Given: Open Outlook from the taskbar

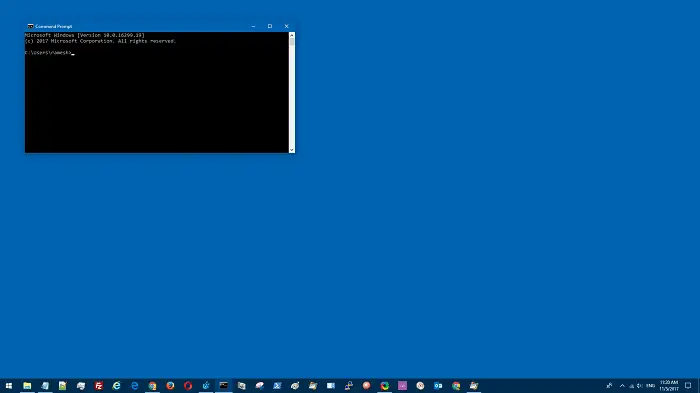Looking at the screenshot, I should coord(438,385).
